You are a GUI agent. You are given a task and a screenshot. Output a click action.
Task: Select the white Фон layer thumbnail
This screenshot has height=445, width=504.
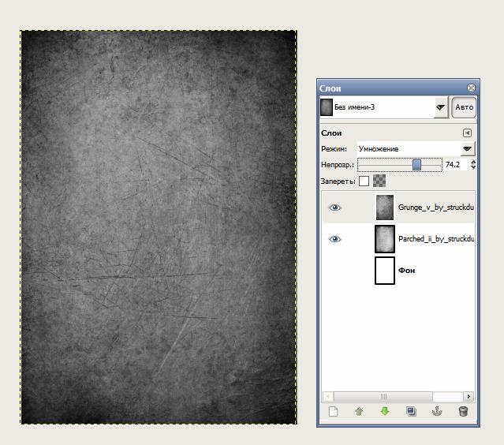385,271
